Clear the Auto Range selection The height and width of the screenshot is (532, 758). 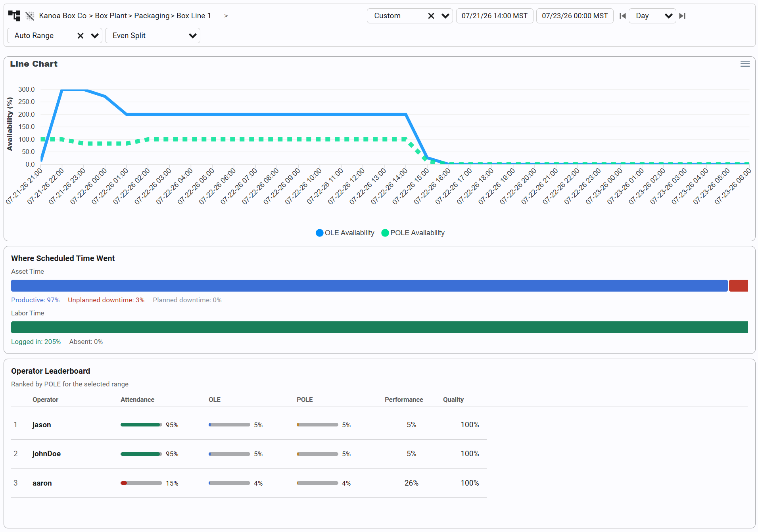tap(81, 36)
